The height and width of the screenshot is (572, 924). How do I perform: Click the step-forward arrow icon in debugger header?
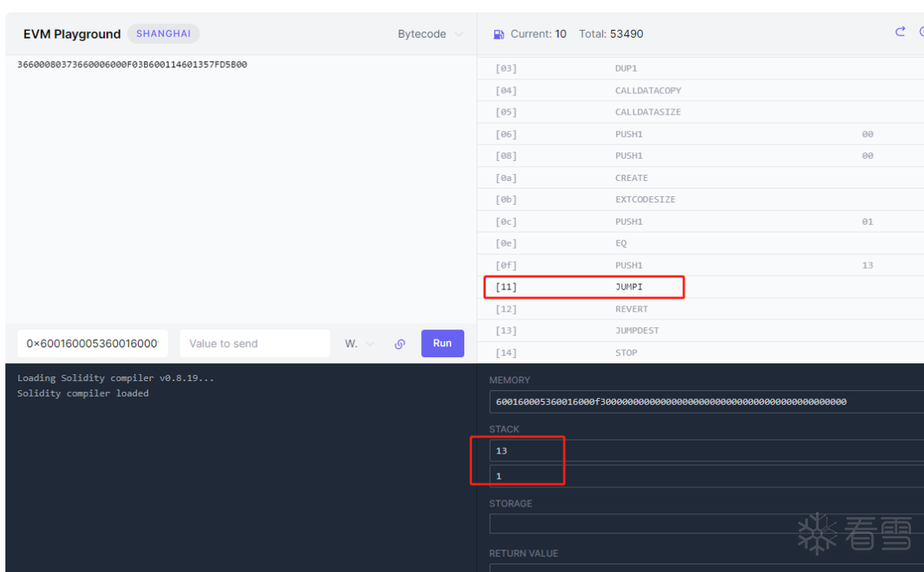tap(900, 32)
